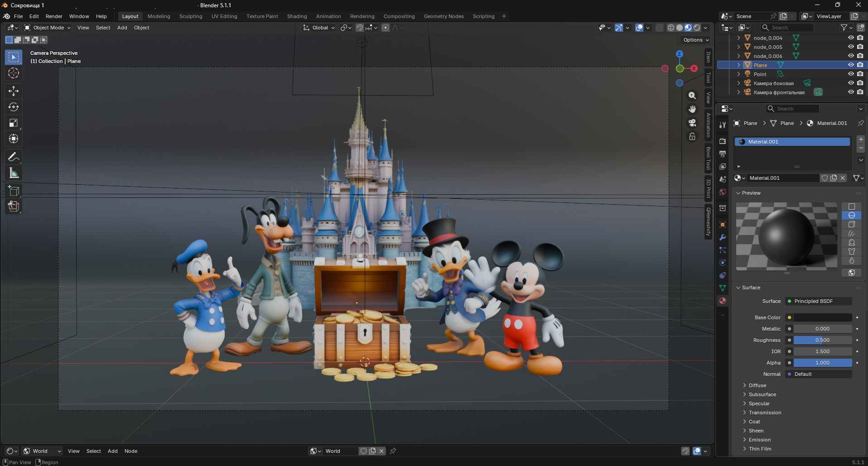Activate the Select Box tool

14,57
